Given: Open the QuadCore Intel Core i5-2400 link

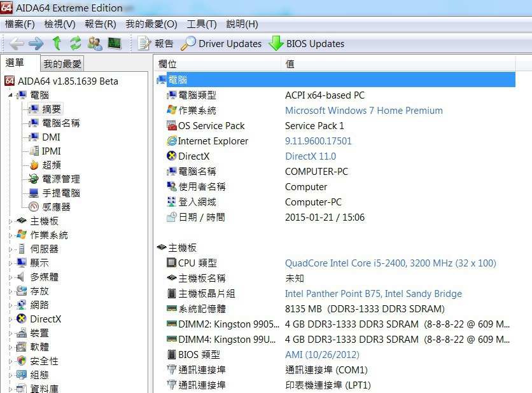Looking at the screenshot, I should [391, 263].
